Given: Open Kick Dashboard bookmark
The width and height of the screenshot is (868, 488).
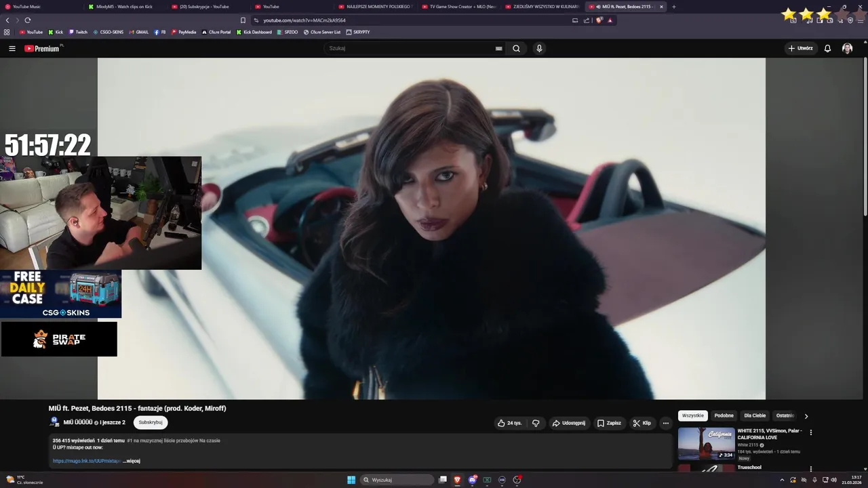Looking at the screenshot, I should [x=254, y=32].
